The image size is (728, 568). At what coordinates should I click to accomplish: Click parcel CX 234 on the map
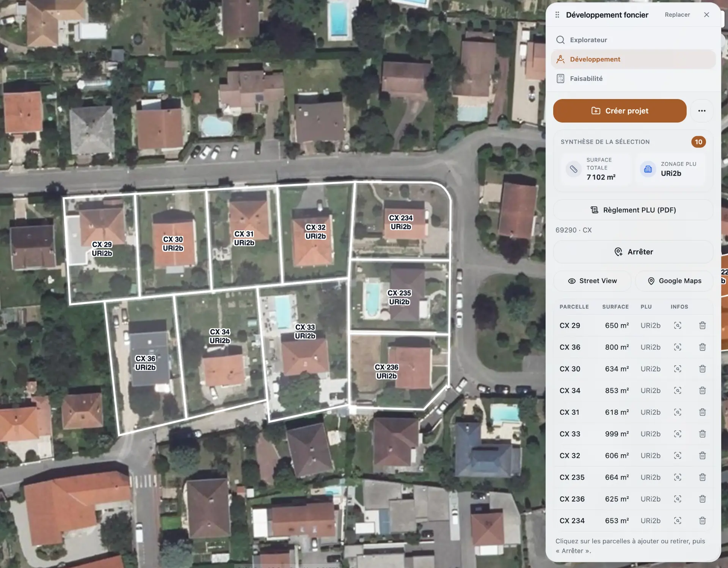click(x=401, y=222)
